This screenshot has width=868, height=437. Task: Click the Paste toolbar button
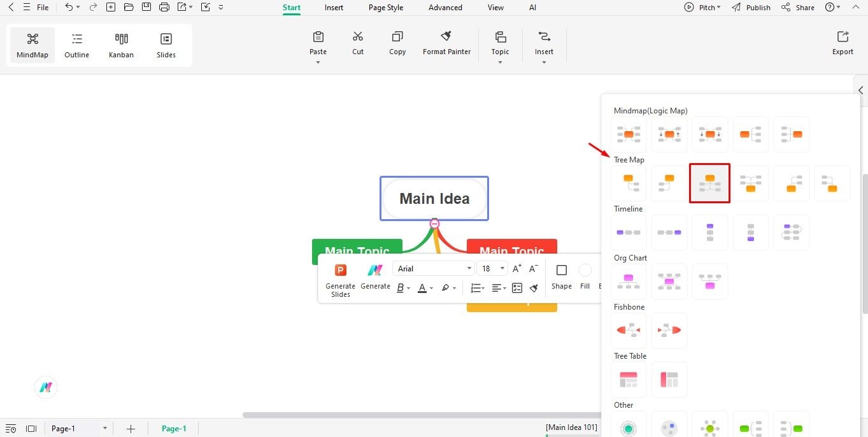318,43
